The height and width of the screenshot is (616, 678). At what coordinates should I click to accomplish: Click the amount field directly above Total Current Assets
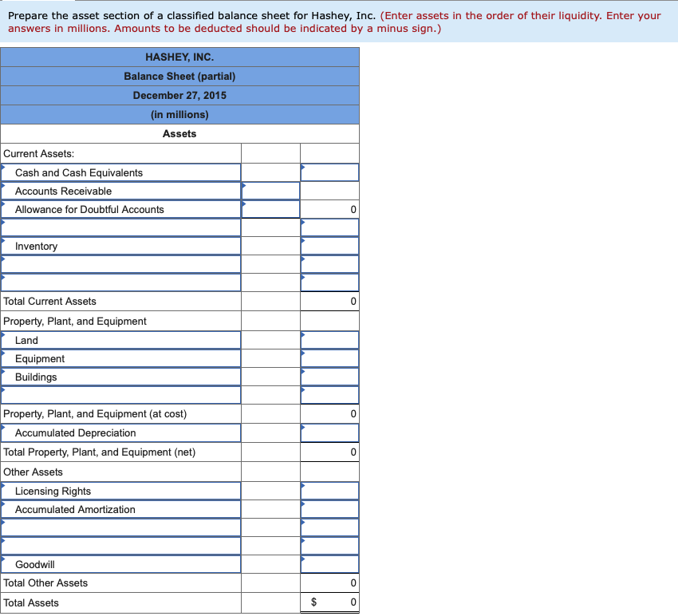pos(329,282)
